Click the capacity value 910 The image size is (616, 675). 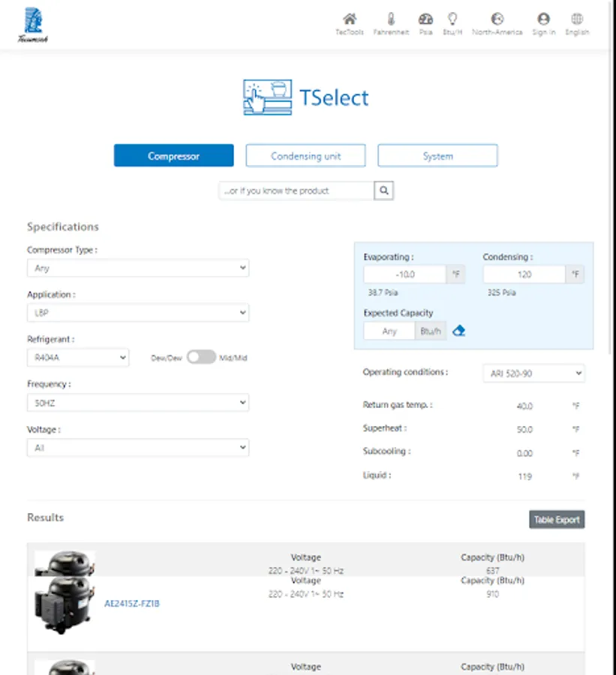[492, 594]
